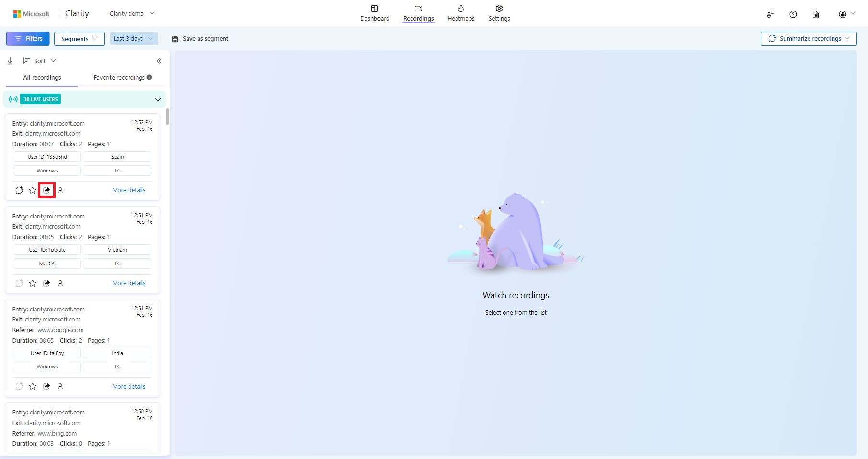
Task: Click user icon on India recording
Action: [60, 386]
